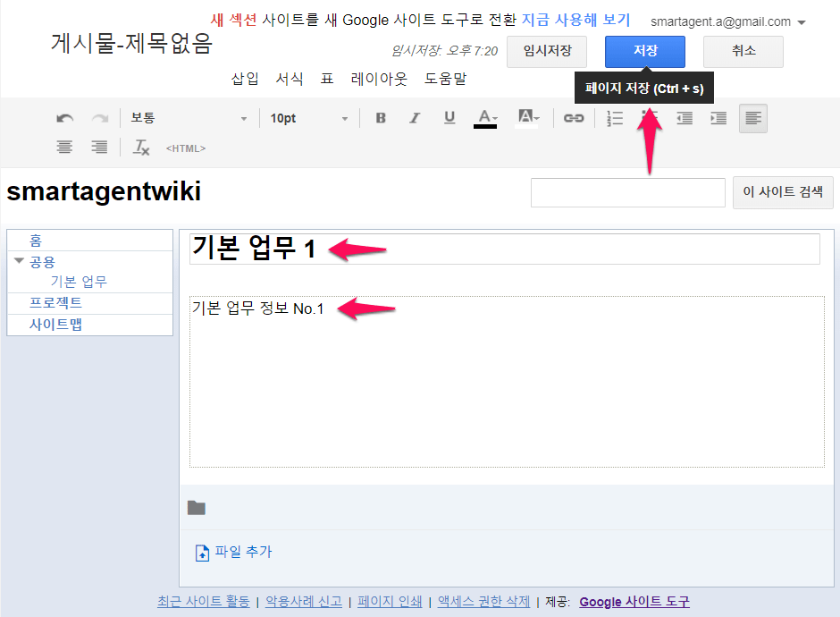
Task: Open the 10pt font size dropdown
Action: click(x=309, y=118)
